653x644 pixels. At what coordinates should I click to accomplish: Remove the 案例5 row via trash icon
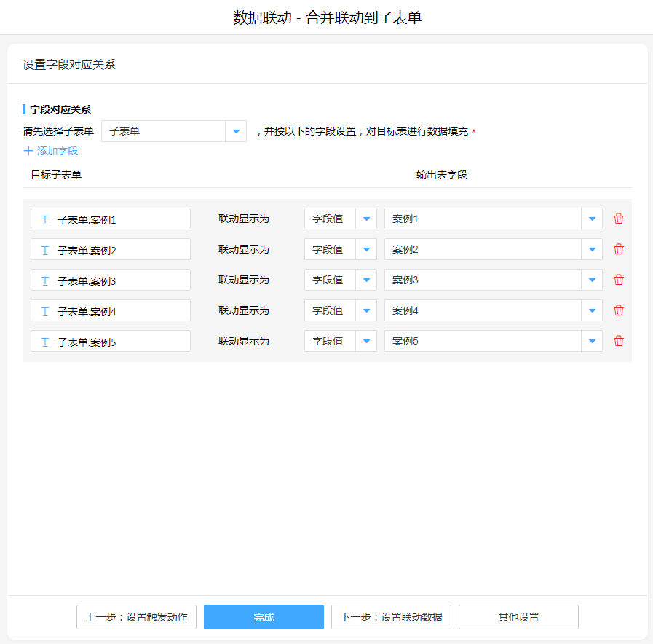(x=619, y=341)
